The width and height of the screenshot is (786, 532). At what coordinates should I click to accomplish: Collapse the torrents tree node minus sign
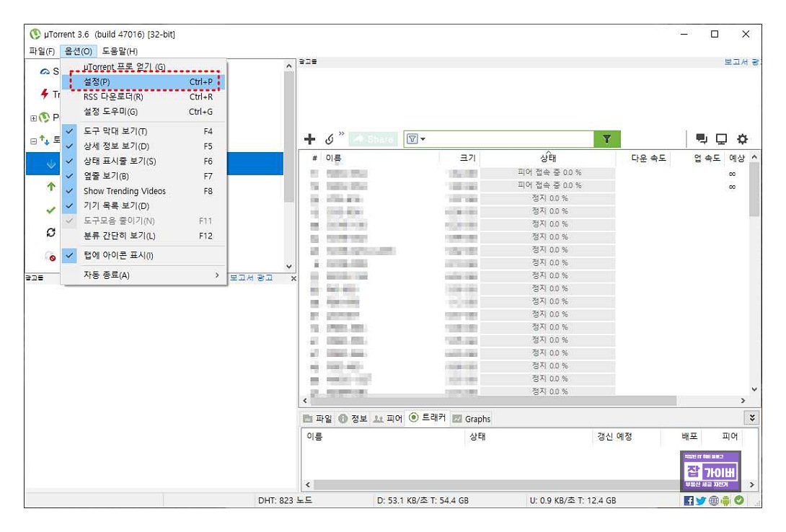point(34,141)
